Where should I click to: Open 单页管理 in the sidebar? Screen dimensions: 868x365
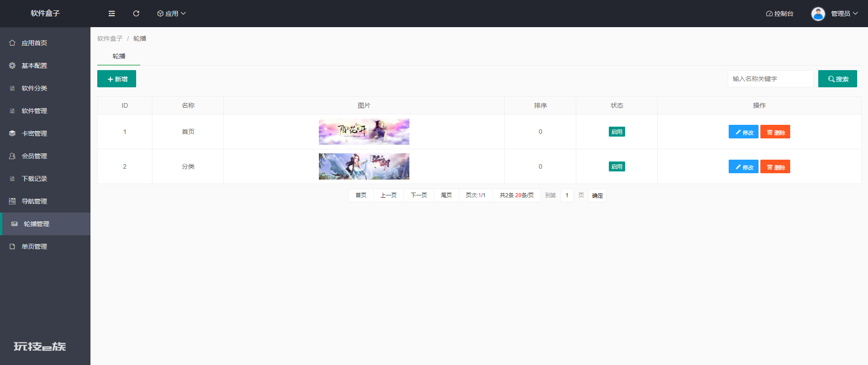45,246
